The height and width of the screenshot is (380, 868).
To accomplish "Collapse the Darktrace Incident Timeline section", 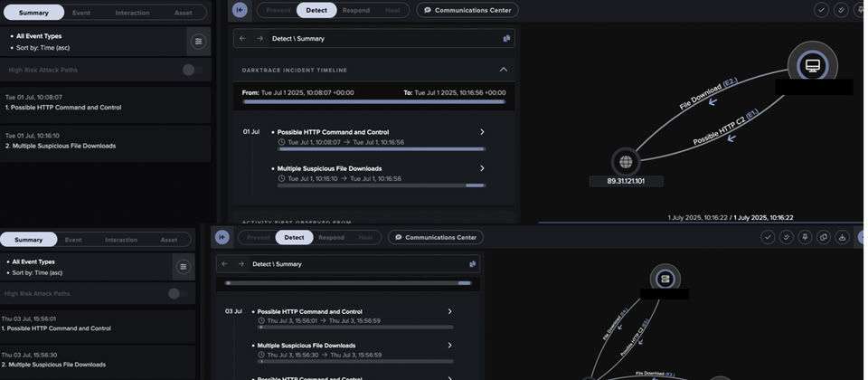I will pyautogui.click(x=504, y=70).
